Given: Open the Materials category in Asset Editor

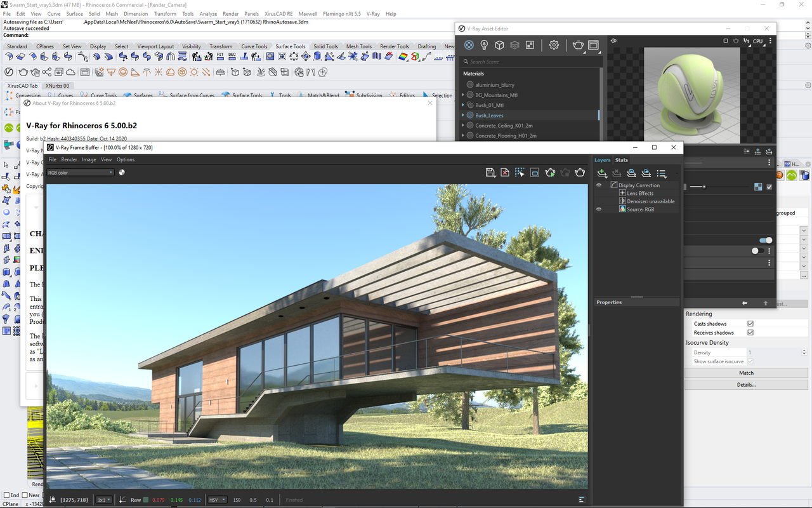Looking at the screenshot, I should tap(468, 45).
